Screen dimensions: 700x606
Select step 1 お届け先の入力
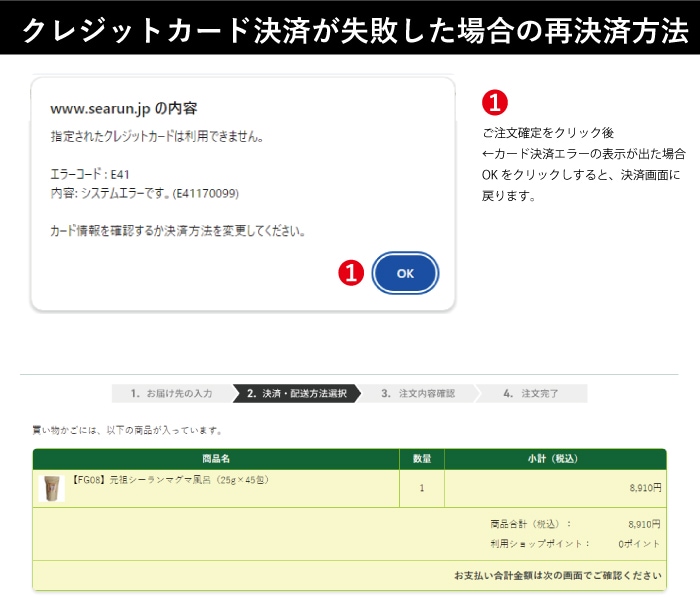click(x=170, y=394)
